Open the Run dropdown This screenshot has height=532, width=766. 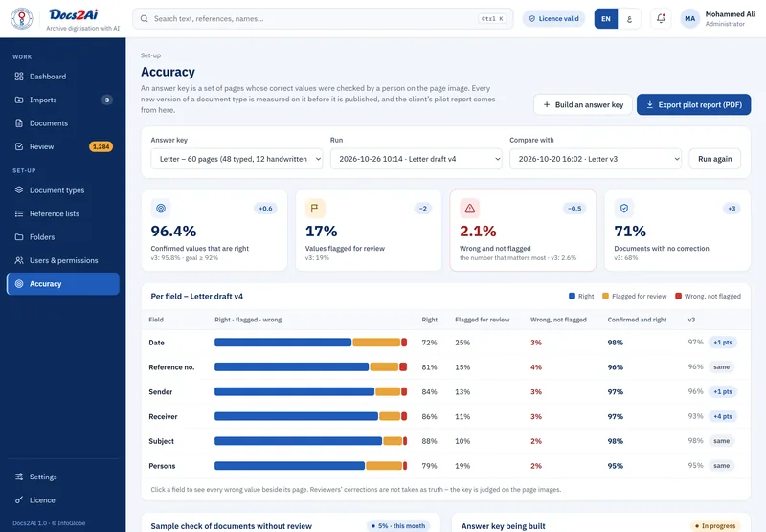pyautogui.click(x=417, y=159)
